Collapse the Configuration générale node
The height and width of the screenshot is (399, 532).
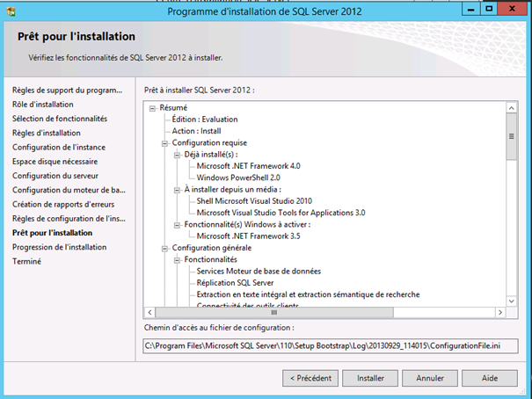point(164,249)
